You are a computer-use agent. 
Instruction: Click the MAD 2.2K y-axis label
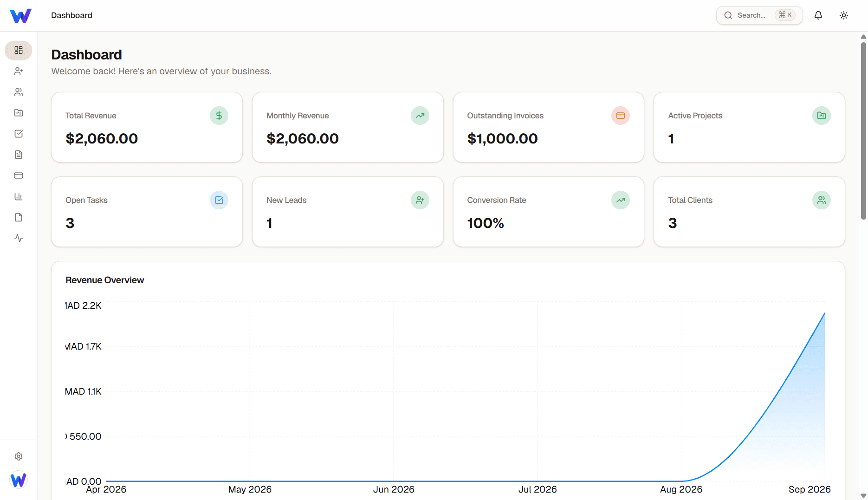84,305
